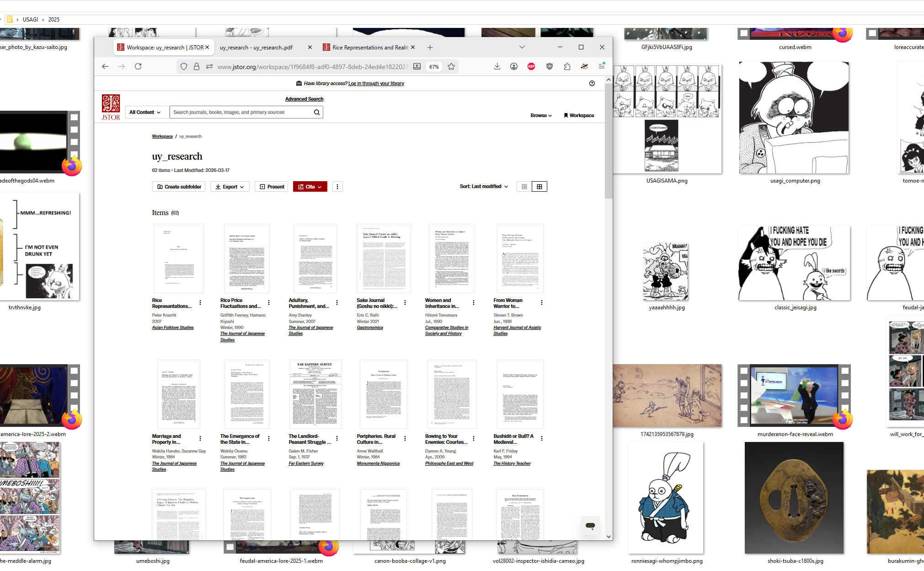Open the folder's three-dot more options menu
The width and height of the screenshot is (924, 571).
point(337,187)
